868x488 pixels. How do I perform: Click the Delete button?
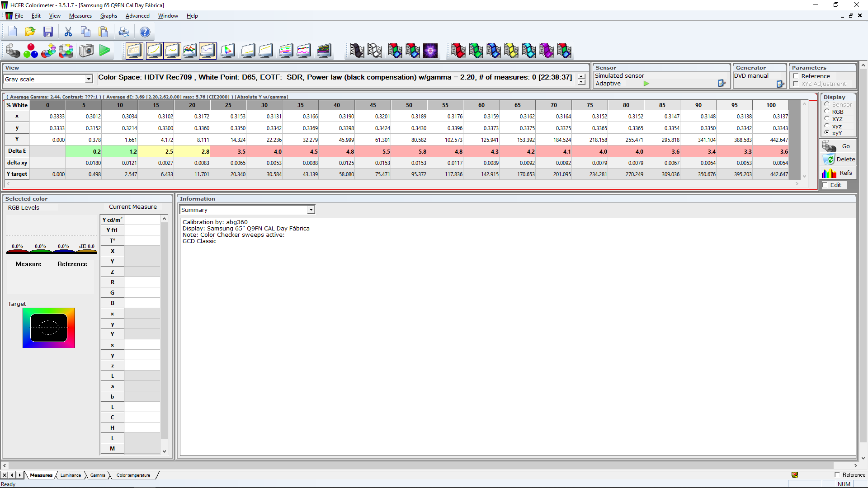pyautogui.click(x=838, y=160)
